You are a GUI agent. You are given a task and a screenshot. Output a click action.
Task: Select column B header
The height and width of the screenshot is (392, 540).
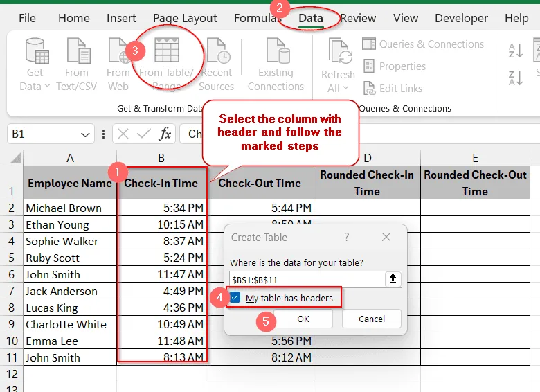click(161, 158)
